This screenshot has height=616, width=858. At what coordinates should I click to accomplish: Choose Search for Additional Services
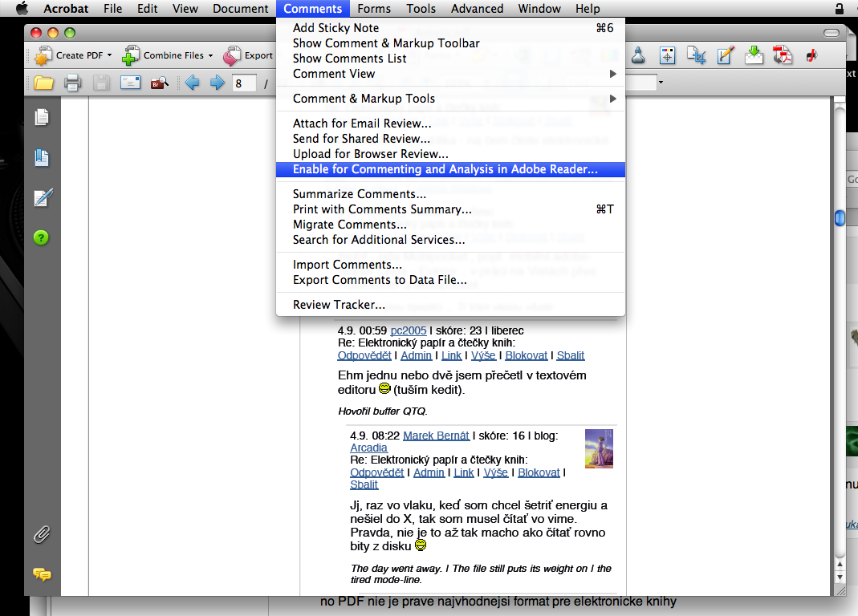[450, 240]
